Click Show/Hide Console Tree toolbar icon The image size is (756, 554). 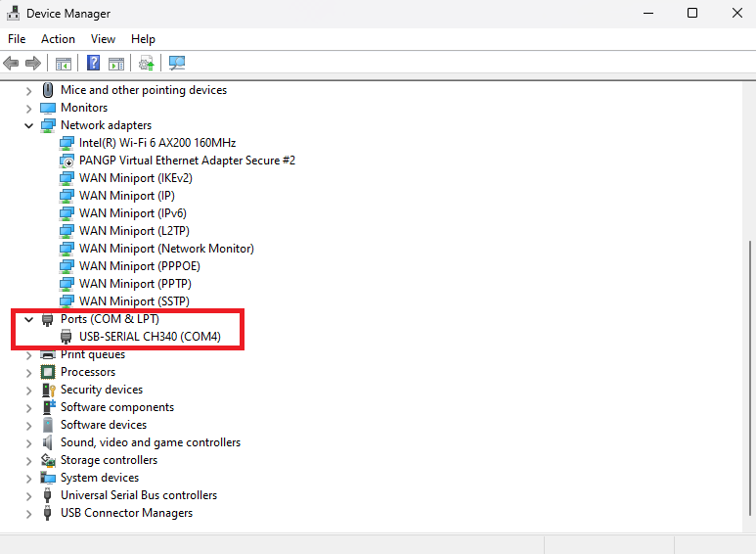tap(64, 64)
